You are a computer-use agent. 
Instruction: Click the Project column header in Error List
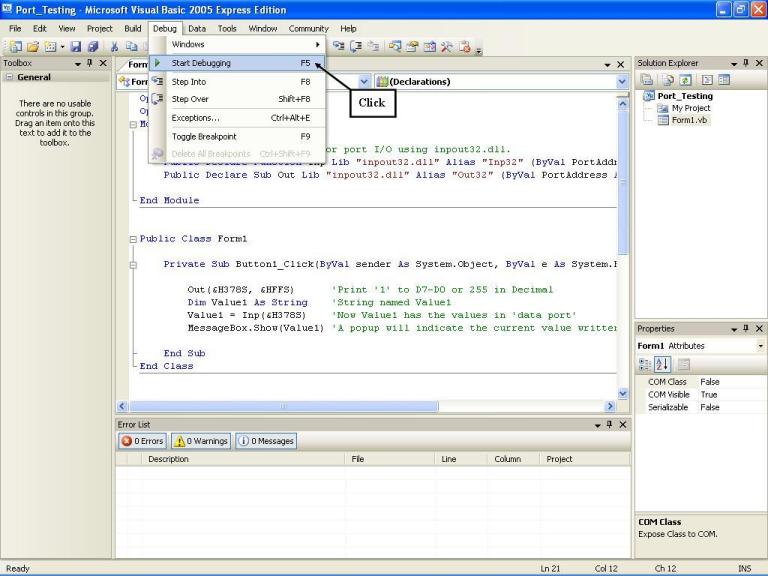coord(584,459)
